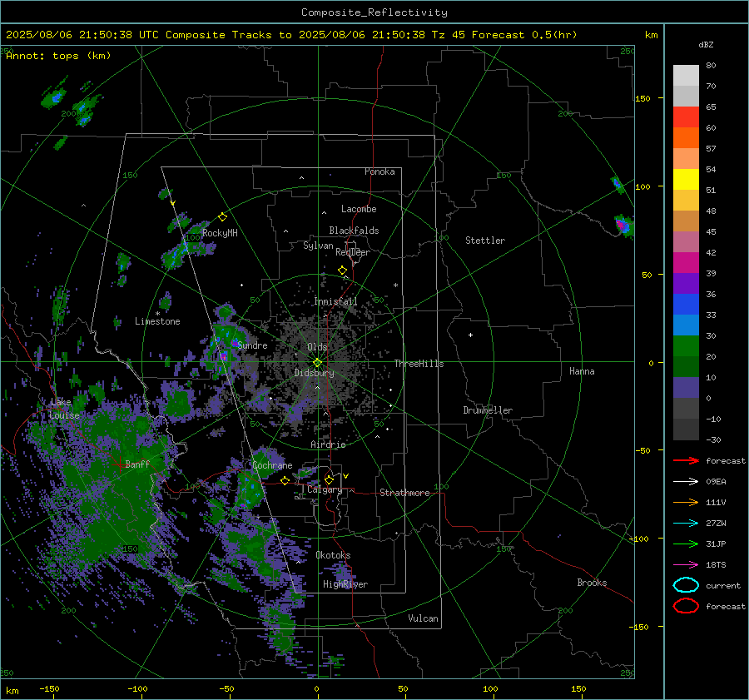Click the Composite_Reflectivity title
749x700 pixels.
(374, 12)
